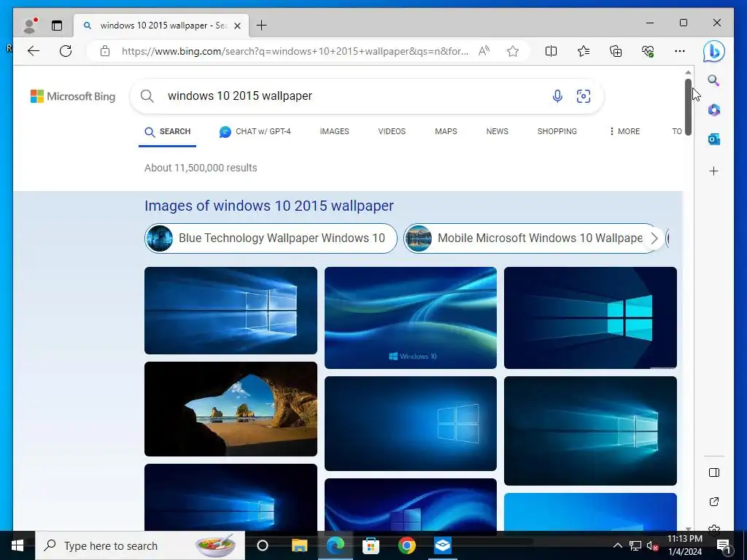Open the Outlook sidebar icon

713,139
